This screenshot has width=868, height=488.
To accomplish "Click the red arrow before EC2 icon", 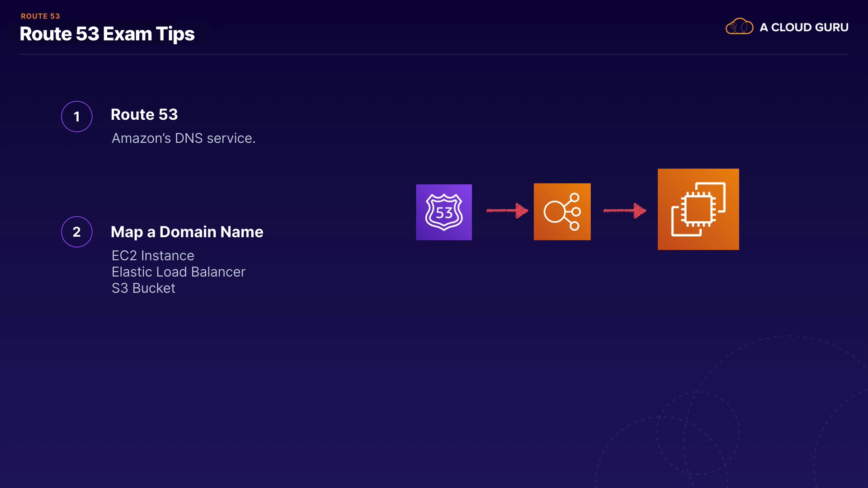I will click(624, 211).
